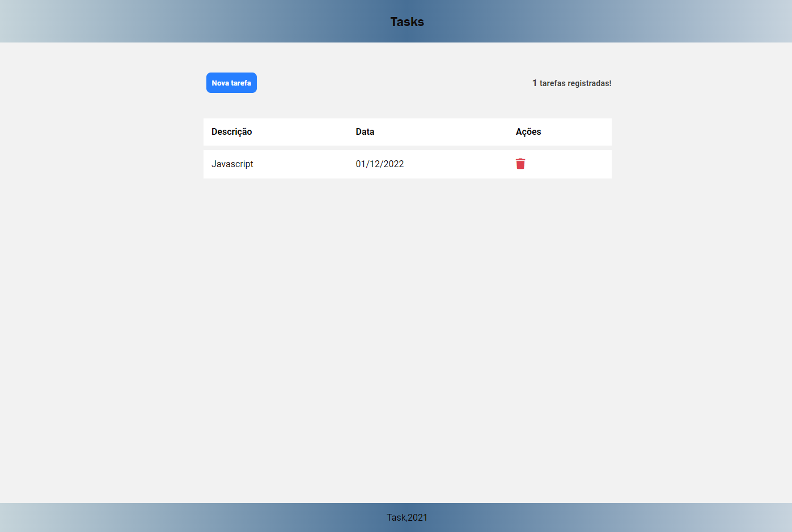Select the Javascript task description text
This screenshot has width=792, height=532.
pyautogui.click(x=232, y=164)
